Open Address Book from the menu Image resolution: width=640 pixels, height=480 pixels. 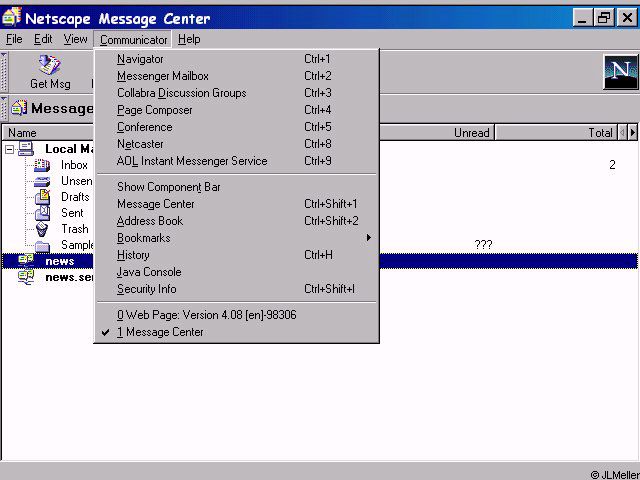click(x=236, y=221)
